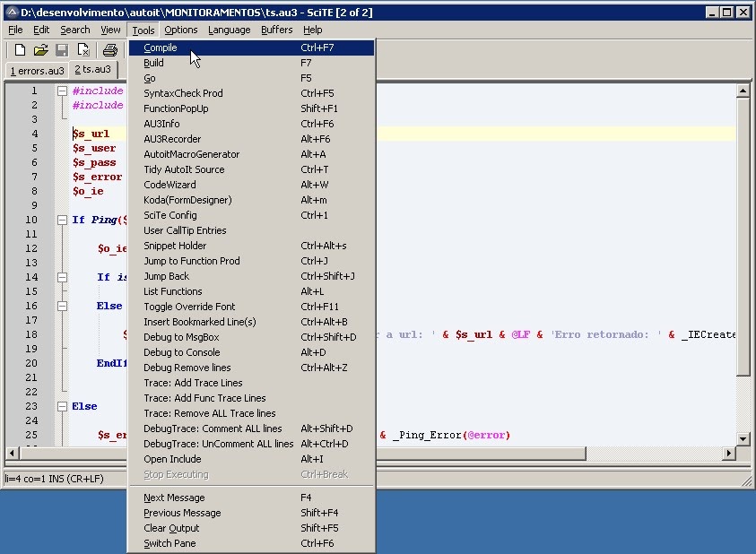This screenshot has height=554, width=756.
Task: Open Koda(FormDesigner)
Action: click(x=251, y=200)
